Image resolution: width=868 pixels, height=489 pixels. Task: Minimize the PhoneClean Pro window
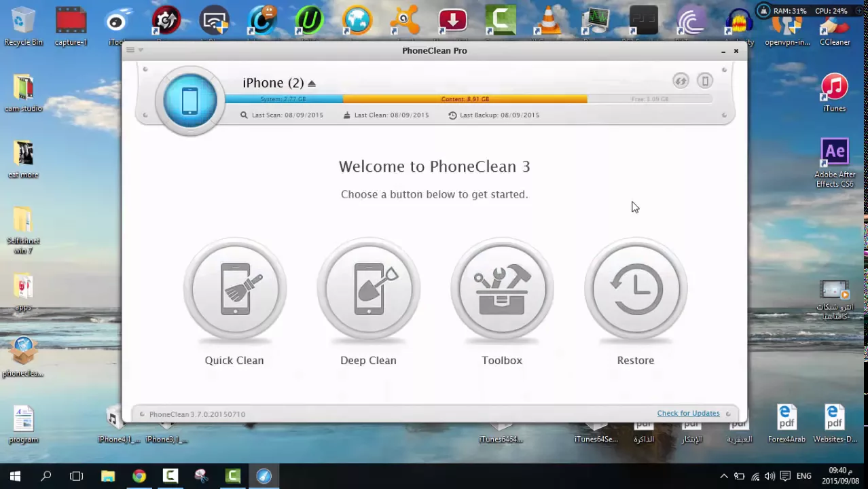pyautogui.click(x=723, y=51)
